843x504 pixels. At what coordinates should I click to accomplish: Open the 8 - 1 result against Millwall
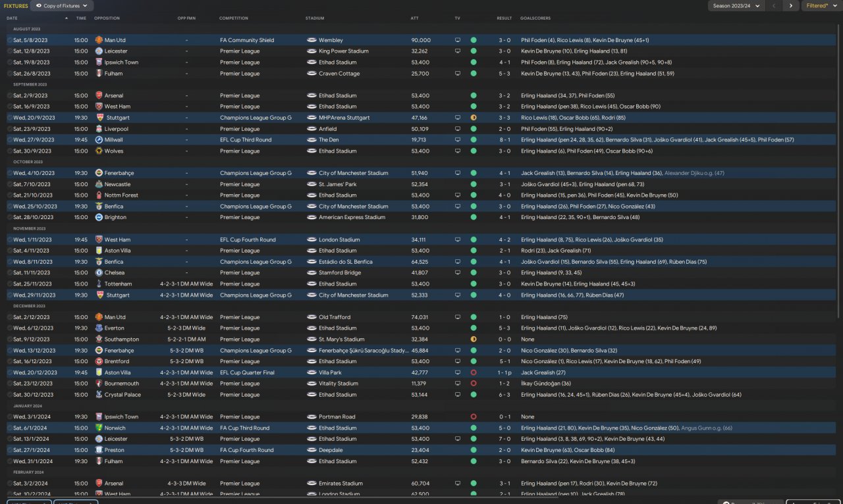pos(504,140)
